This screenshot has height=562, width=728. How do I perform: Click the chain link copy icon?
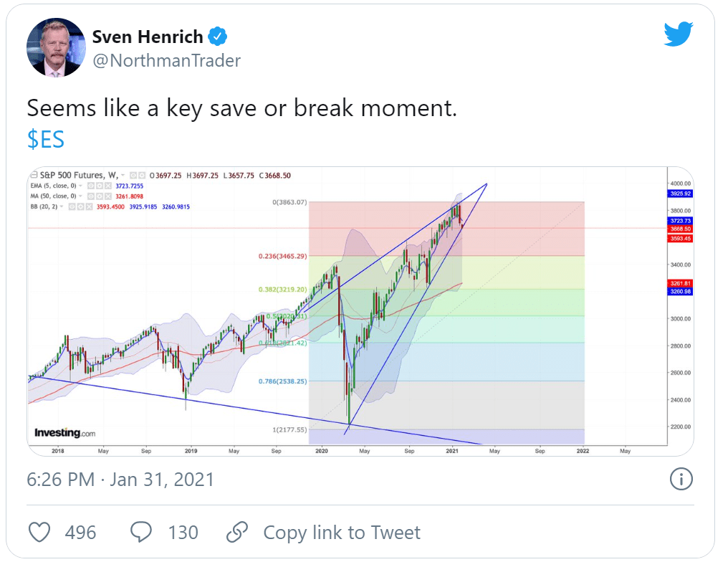[236, 532]
